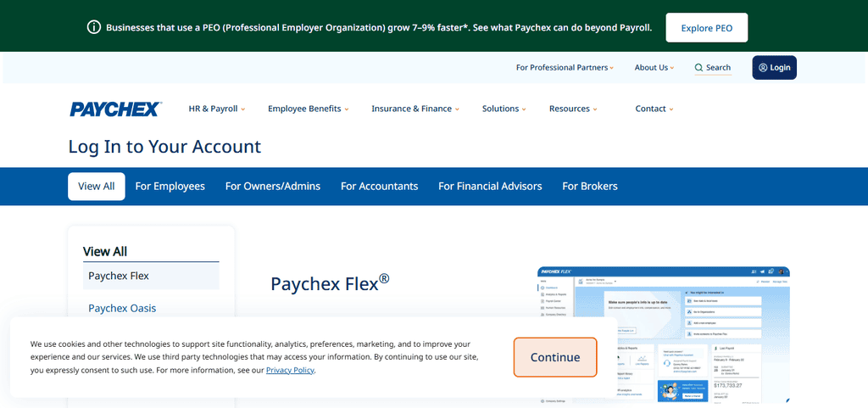
Task: Switch to the For Financial Advisors tab
Action: [490, 187]
